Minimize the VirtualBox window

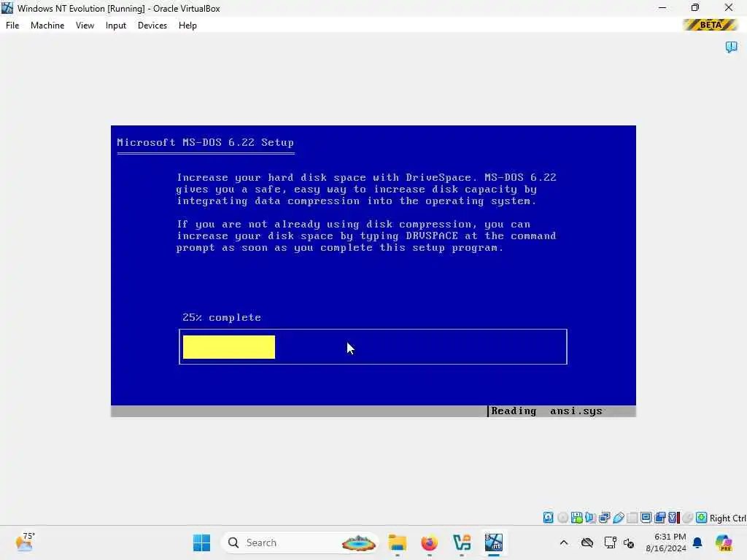(x=662, y=7)
